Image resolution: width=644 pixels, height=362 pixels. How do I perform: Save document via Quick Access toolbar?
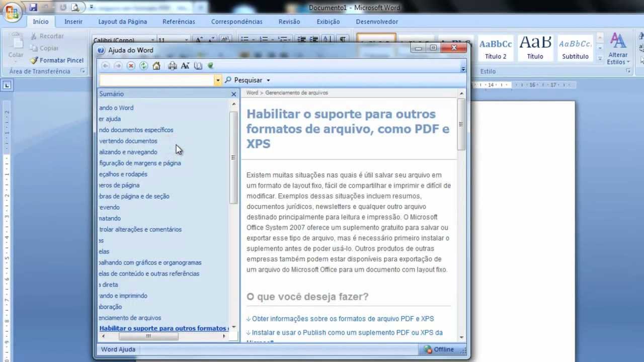(33, 8)
